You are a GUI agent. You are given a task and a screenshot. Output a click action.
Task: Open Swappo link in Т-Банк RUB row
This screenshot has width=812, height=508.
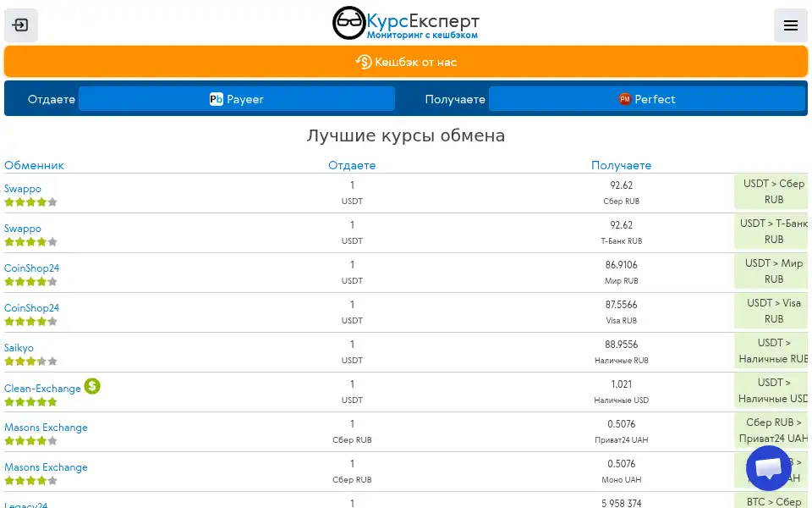coord(23,229)
